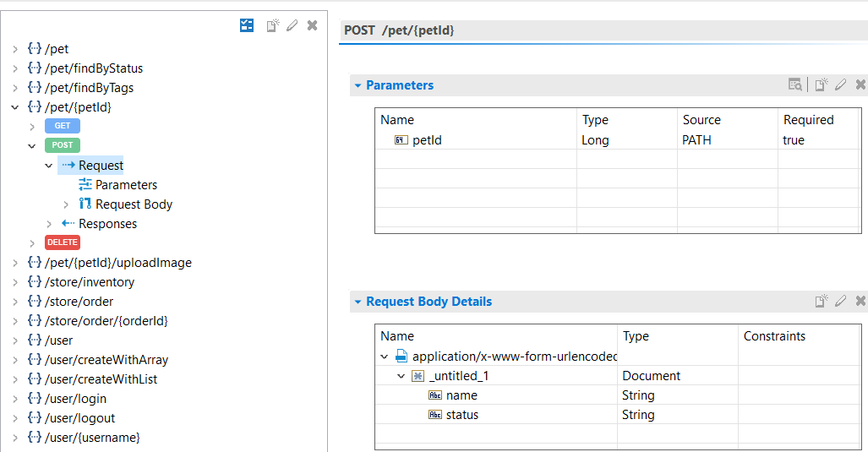The width and height of the screenshot is (868, 452).
Task: Click the delete X icon in the Parameters header
Action: click(860, 84)
